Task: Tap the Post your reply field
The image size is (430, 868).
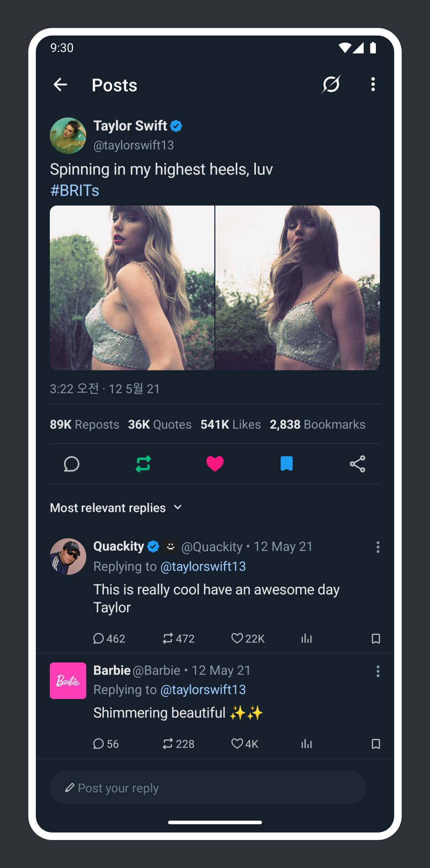Action: tap(208, 788)
